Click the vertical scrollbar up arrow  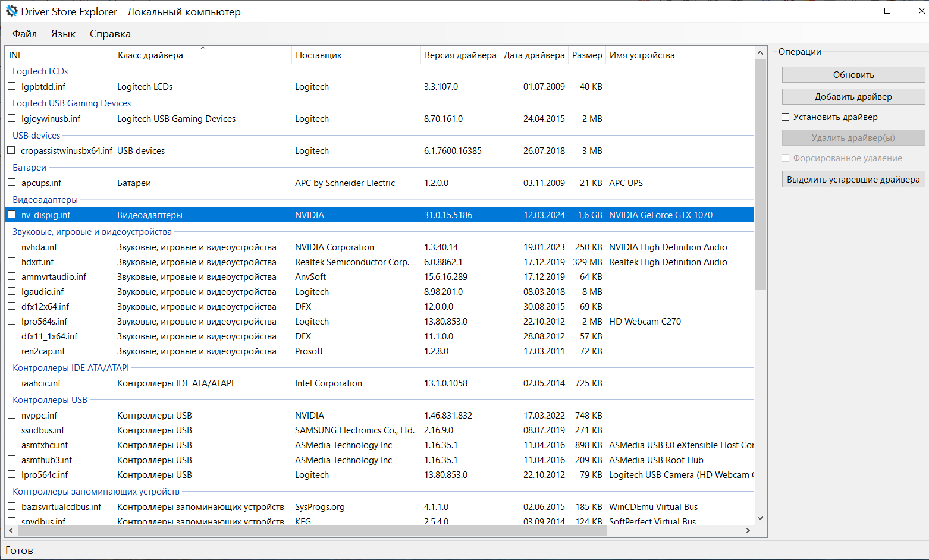tap(760, 53)
